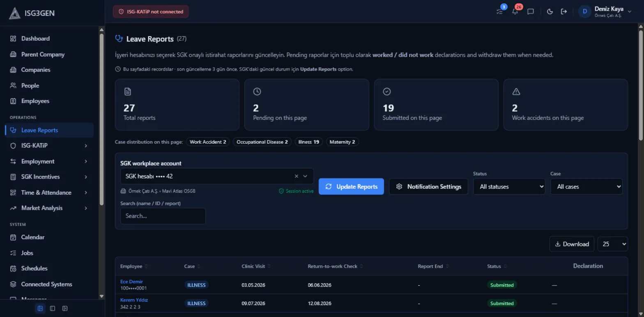Toggle dark mode with the moon icon
The image size is (644, 317).
(x=550, y=11)
